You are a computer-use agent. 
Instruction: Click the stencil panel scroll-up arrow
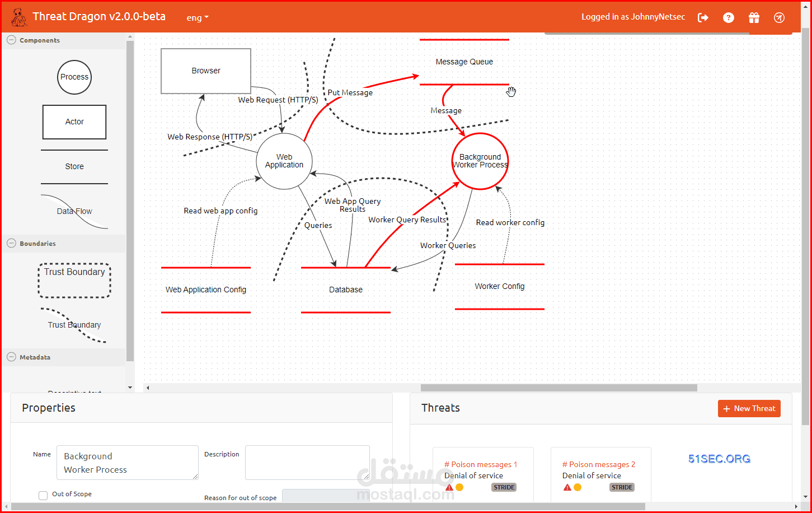(130, 38)
